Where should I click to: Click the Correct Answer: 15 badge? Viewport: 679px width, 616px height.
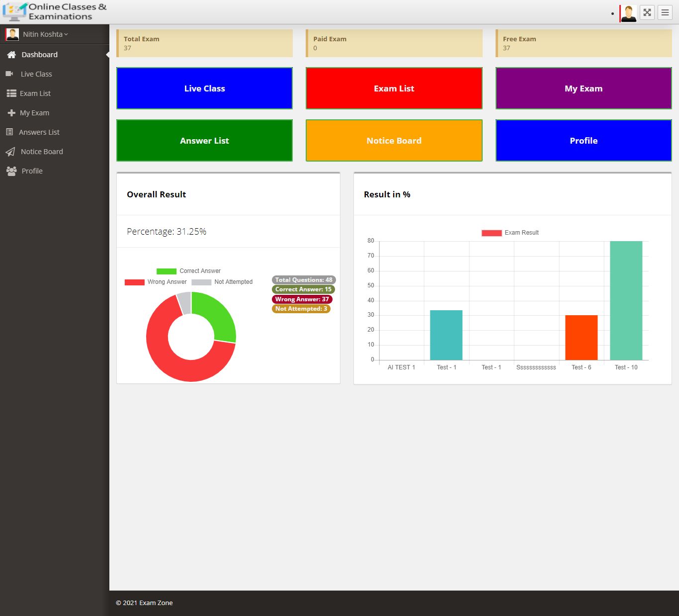point(303,289)
